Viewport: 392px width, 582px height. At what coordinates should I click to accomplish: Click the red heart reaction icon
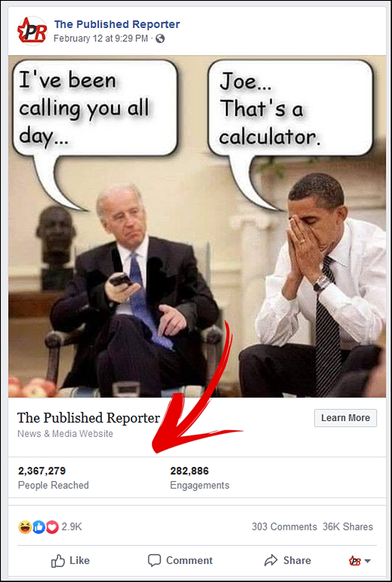coord(52,527)
